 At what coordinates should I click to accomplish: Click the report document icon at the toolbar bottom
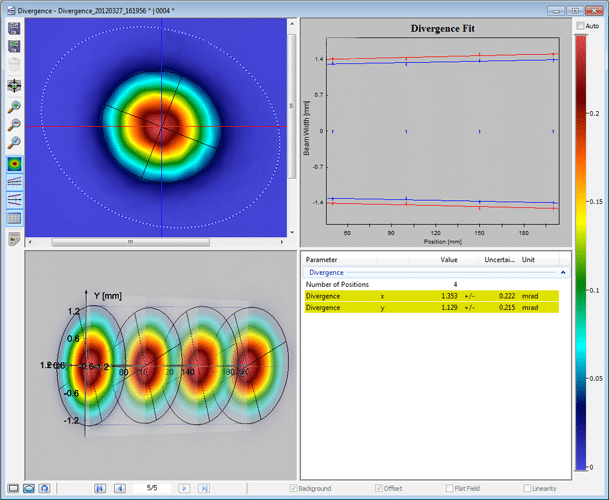point(14,239)
